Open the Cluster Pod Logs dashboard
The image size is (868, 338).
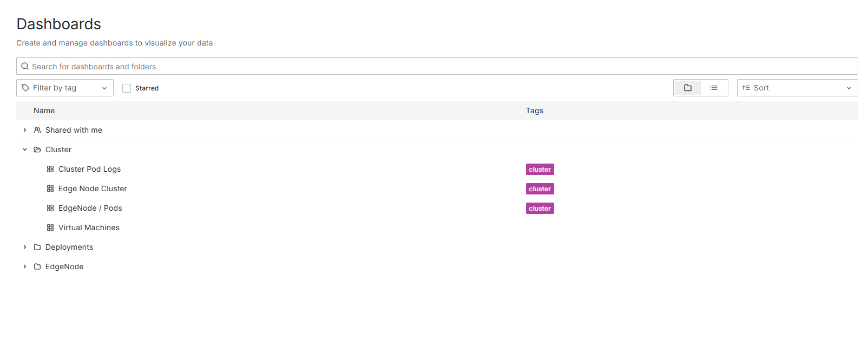(x=89, y=169)
